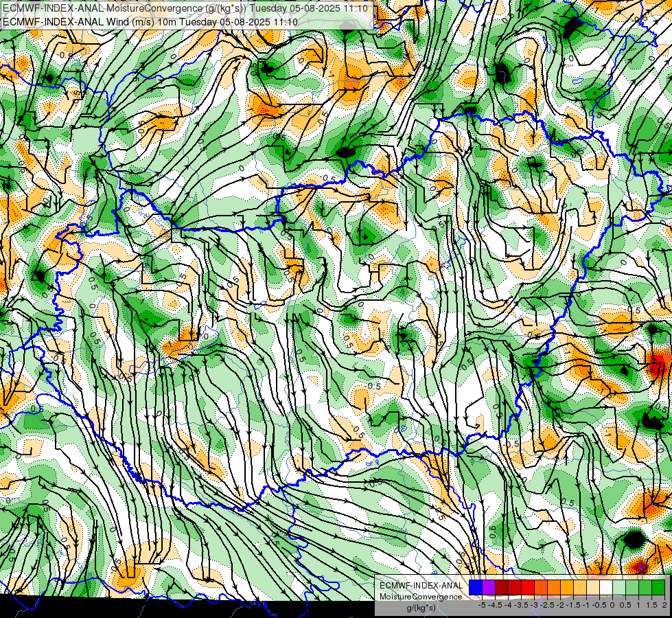Click the white legend swatch left of 0
The width and height of the screenshot is (672, 618).
[606, 588]
